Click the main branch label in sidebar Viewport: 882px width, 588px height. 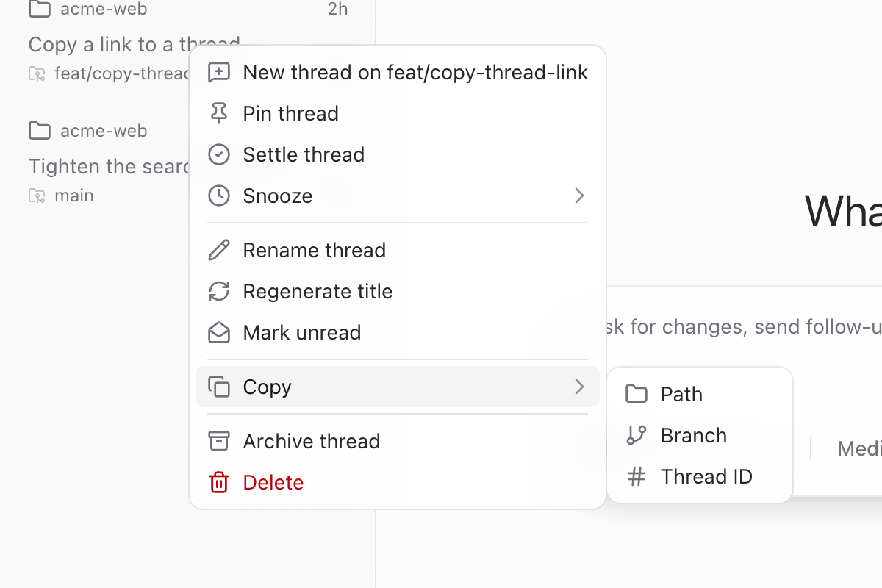73,196
